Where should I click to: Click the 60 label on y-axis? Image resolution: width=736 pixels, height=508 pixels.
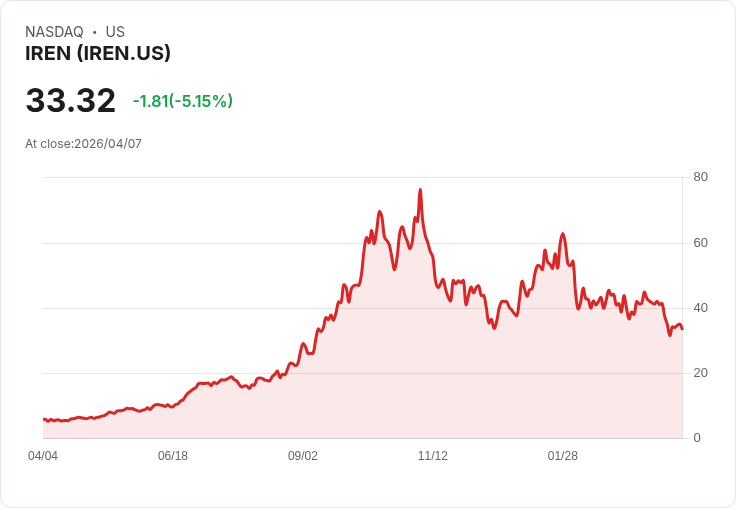pyautogui.click(x=700, y=243)
